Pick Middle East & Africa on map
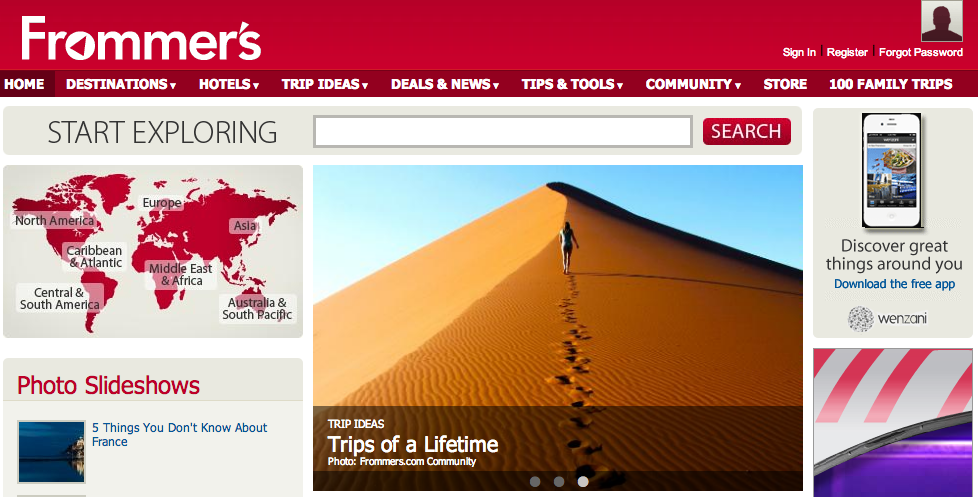Screen dimensions: 978x497 click(181, 274)
